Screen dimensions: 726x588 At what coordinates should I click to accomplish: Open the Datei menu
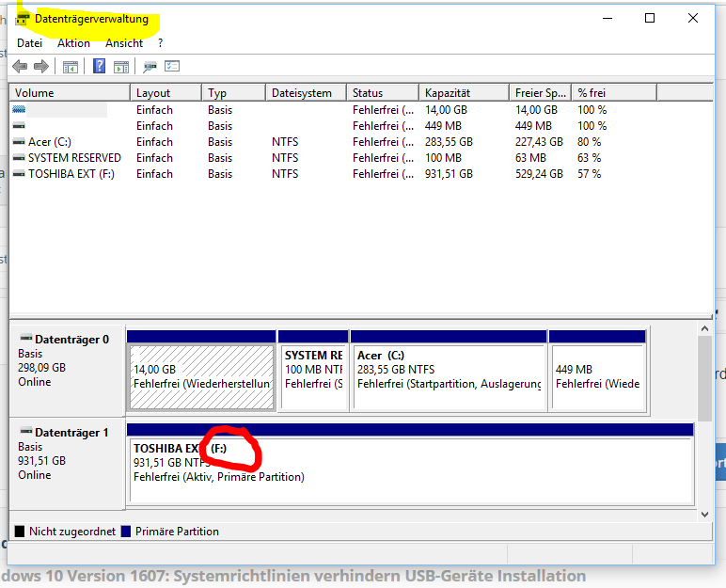[x=30, y=43]
